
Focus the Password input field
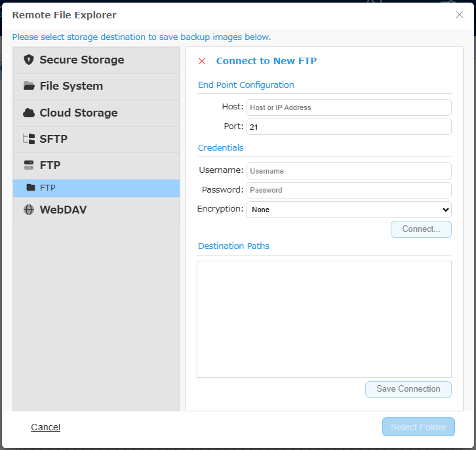(349, 190)
